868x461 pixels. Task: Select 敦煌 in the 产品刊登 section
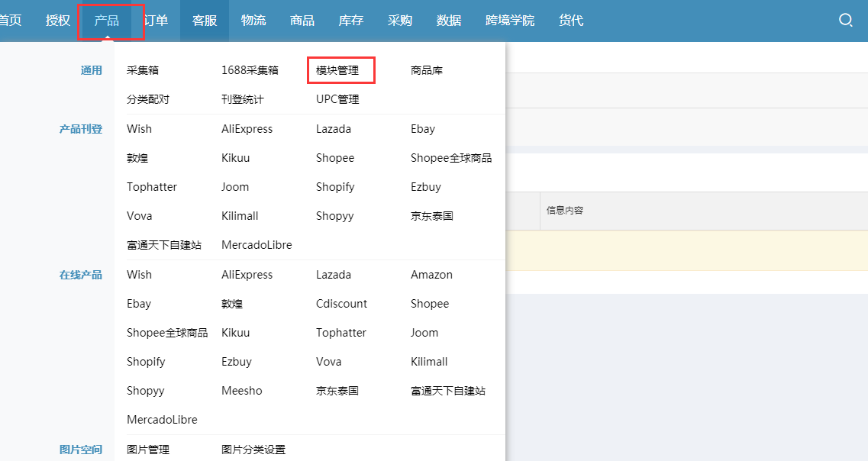click(x=137, y=158)
